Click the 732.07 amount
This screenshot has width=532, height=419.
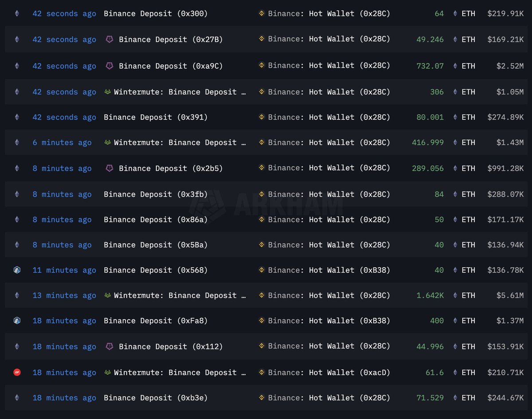[430, 66]
